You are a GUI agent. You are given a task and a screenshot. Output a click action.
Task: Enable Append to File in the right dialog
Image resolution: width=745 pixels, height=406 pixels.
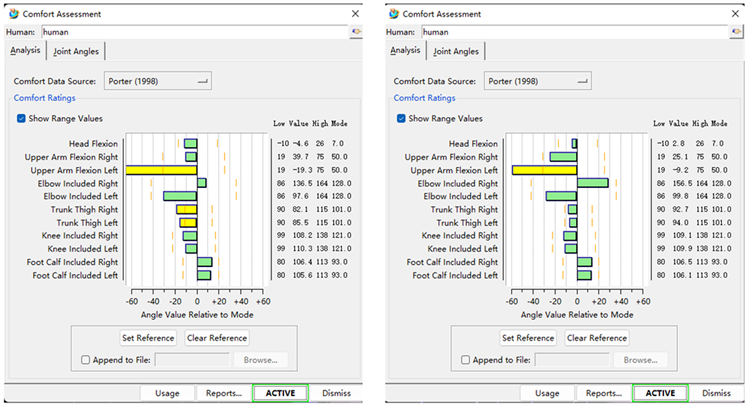coord(465,360)
